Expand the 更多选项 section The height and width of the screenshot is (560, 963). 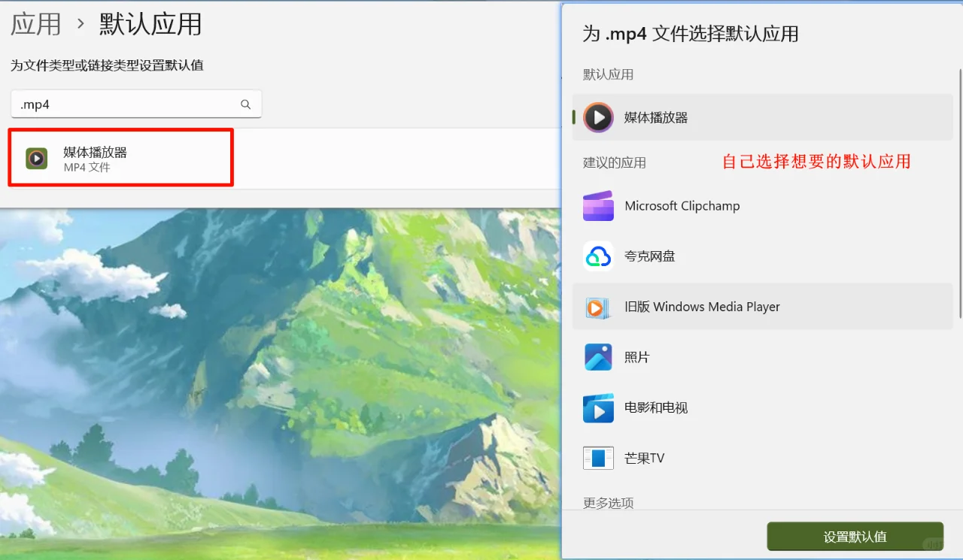pyautogui.click(x=607, y=503)
